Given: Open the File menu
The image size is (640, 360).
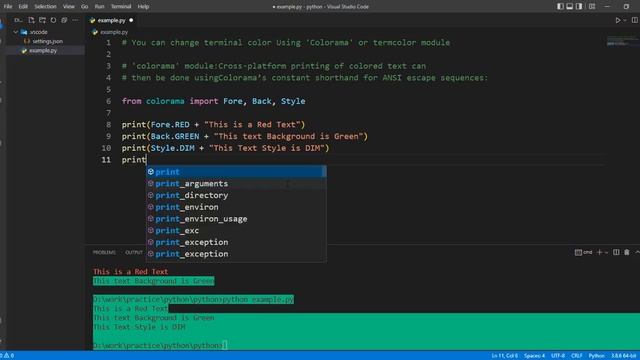Looking at the screenshot, I should pos(8,7).
